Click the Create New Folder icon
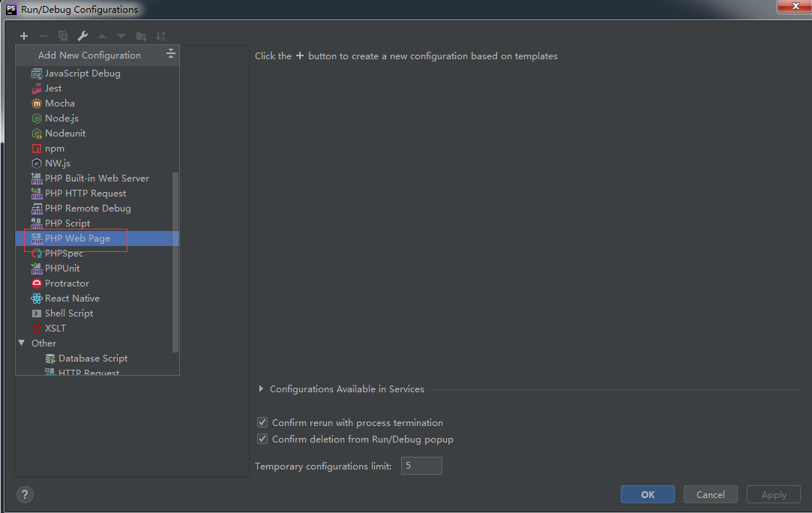This screenshot has width=812, height=513. pyautogui.click(x=141, y=36)
